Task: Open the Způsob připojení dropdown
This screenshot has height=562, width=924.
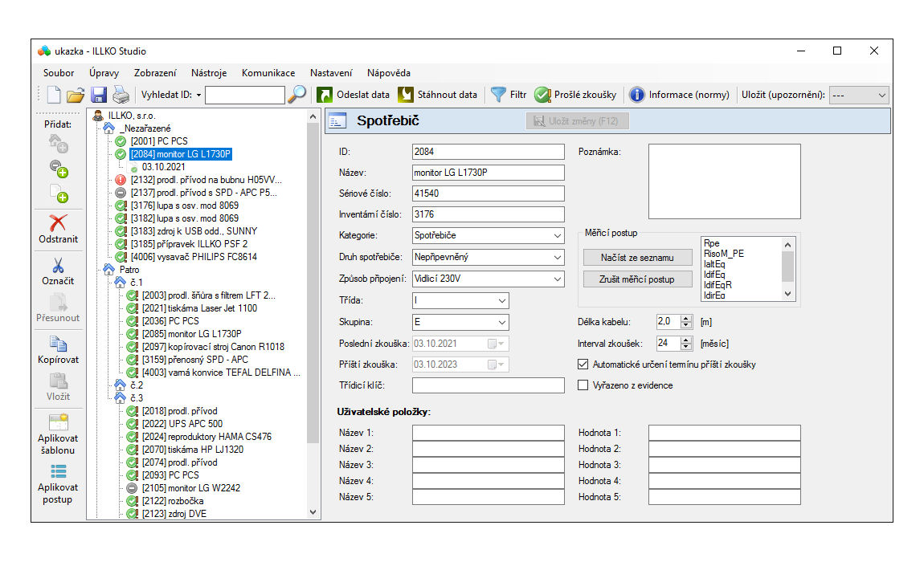Action: coord(557,279)
